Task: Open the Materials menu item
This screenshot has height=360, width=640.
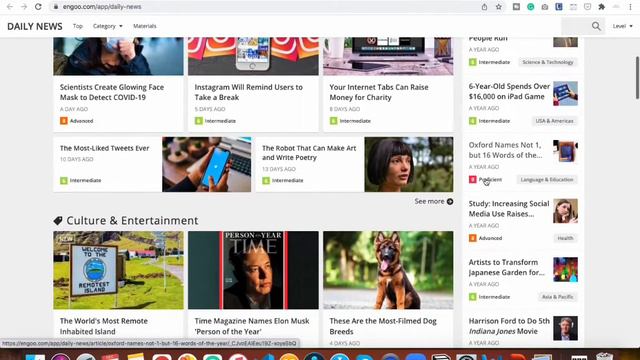Action: tap(144, 26)
